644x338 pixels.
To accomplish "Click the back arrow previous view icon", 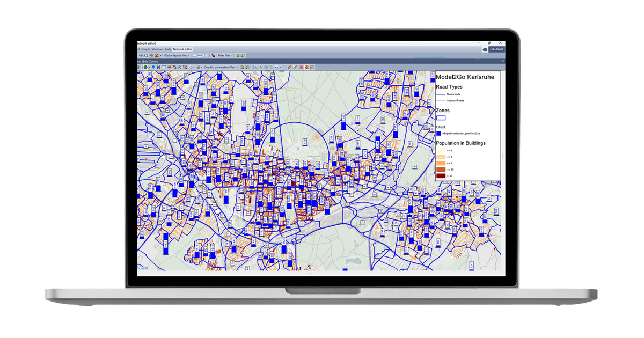I will tap(266, 67).
